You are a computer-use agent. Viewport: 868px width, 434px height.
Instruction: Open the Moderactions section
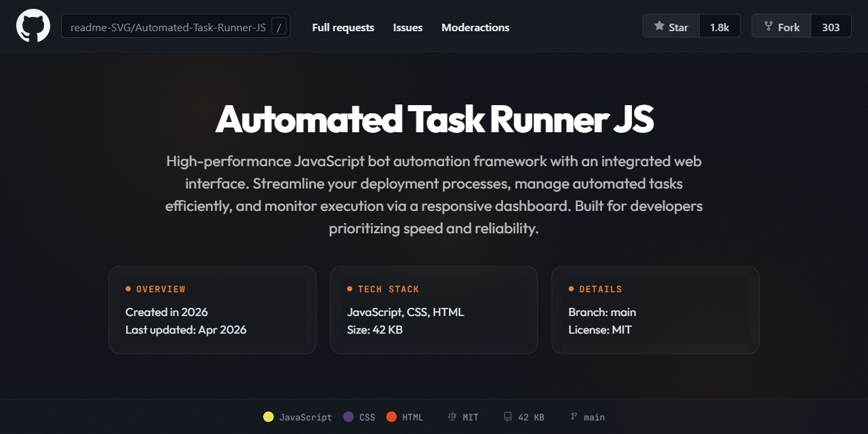click(475, 27)
